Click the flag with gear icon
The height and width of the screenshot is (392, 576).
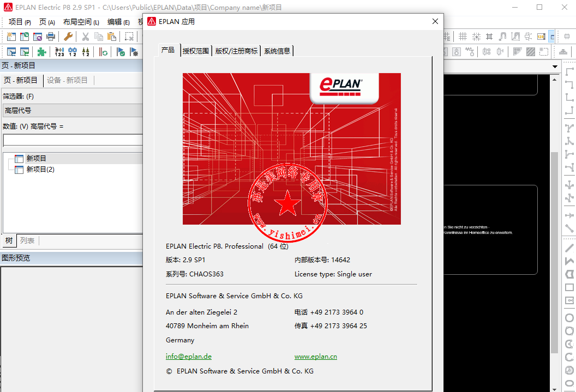(x=134, y=52)
